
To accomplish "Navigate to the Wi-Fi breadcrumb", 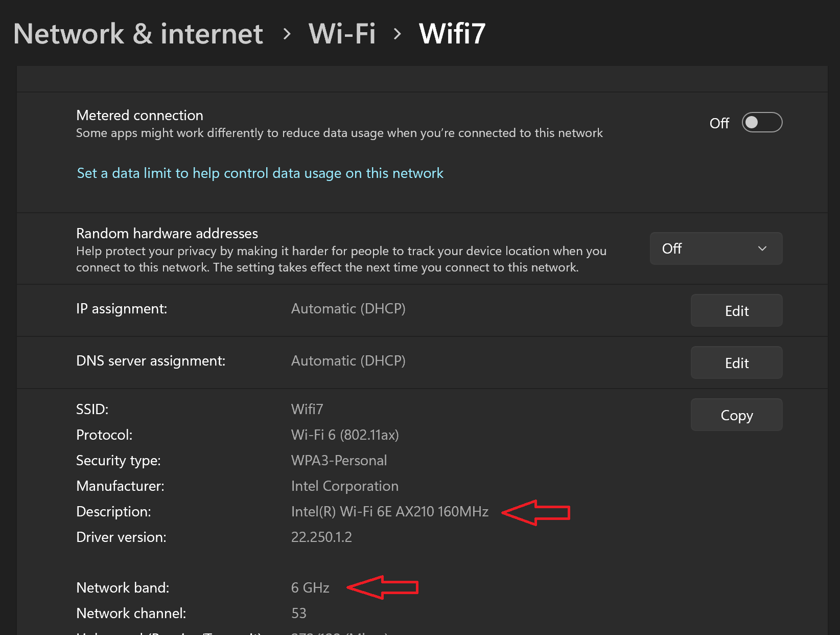I will pos(342,34).
